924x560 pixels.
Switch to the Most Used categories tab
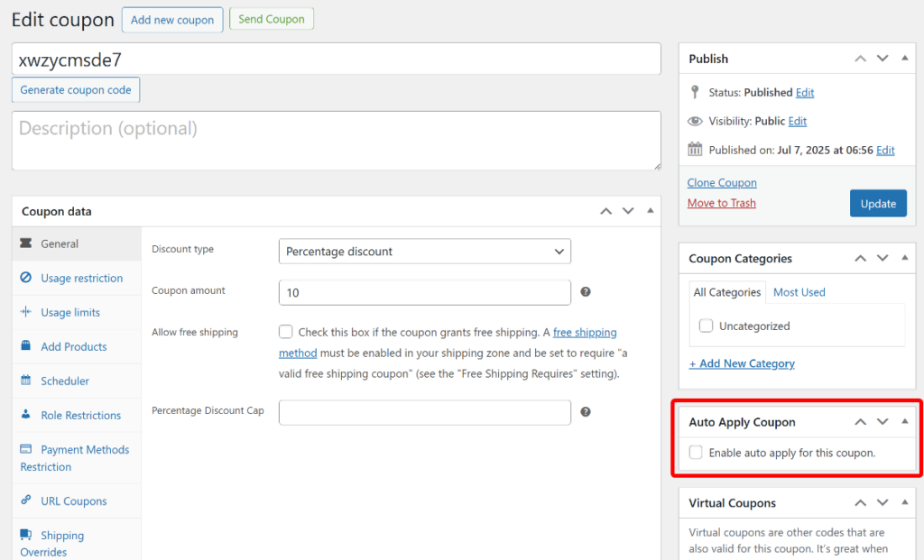click(799, 291)
